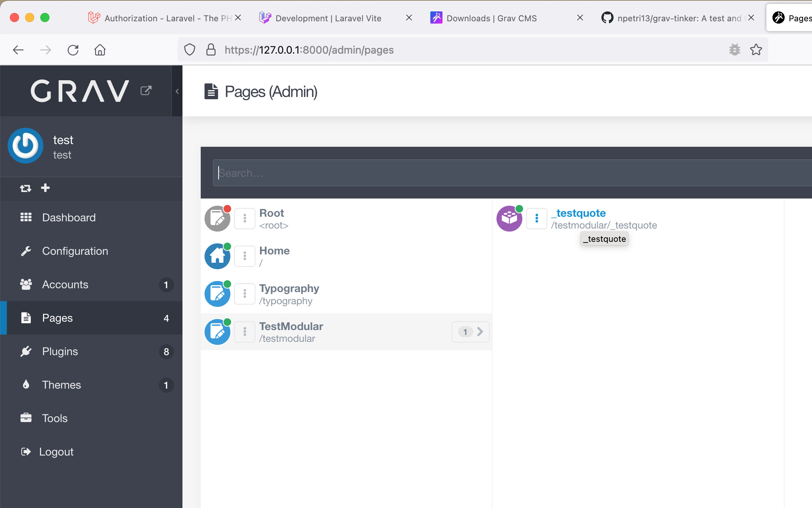Click the Plugins count badge 8
The width and height of the screenshot is (812, 508).
(166, 352)
